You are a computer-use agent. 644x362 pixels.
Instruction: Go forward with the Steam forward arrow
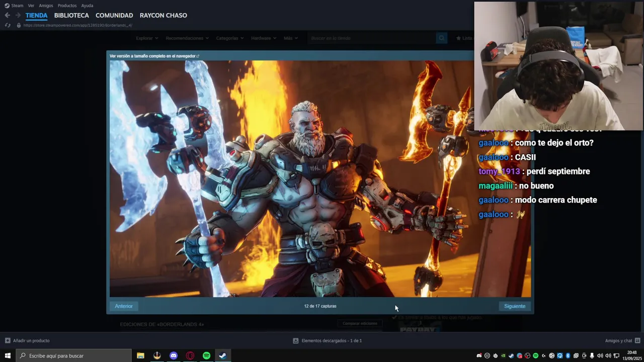18,15
